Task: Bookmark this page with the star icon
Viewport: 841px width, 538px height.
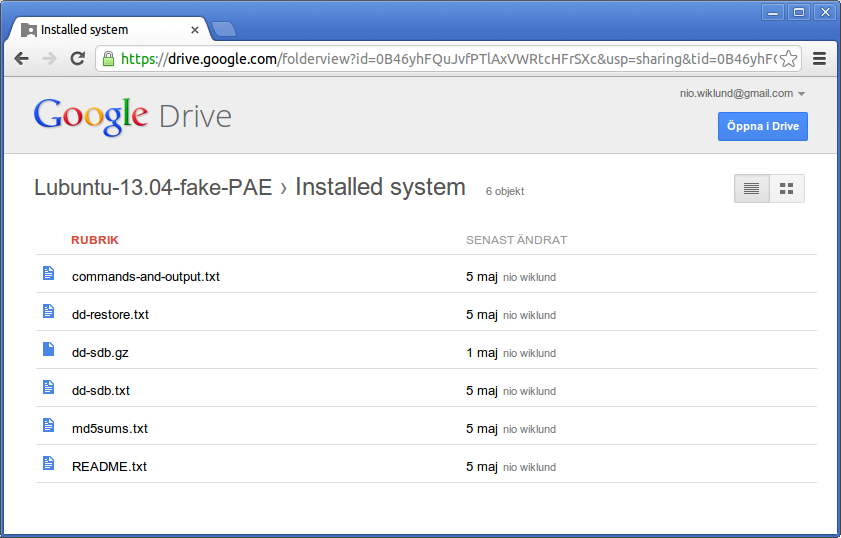Action: (788, 59)
